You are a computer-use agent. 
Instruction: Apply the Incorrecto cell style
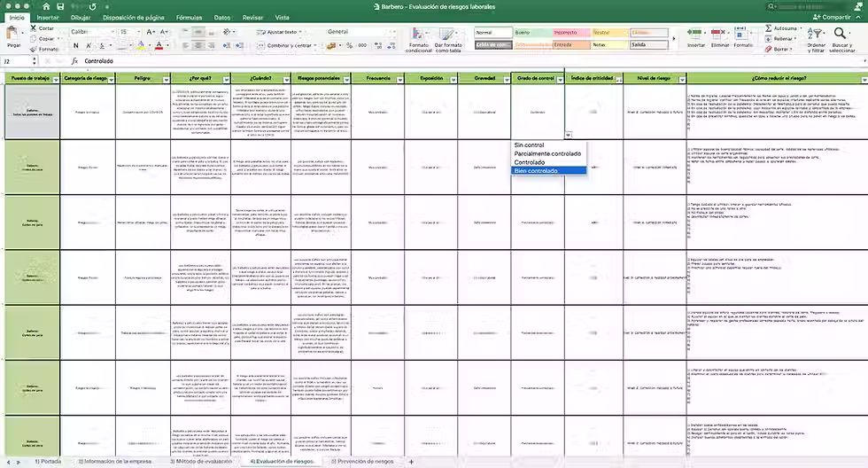[x=570, y=33]
